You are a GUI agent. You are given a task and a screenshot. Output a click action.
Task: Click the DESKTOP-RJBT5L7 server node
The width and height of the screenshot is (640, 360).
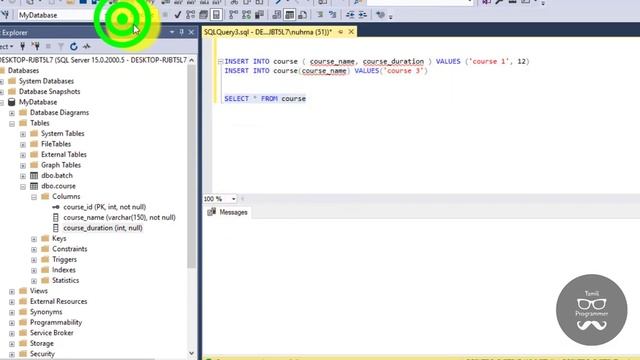tap(93, 60)
